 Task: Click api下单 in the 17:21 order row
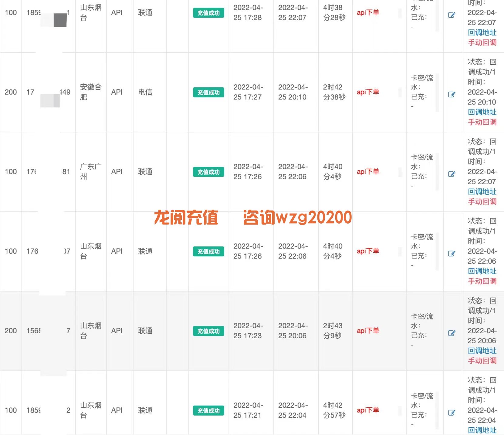click(x=368, y=410)
